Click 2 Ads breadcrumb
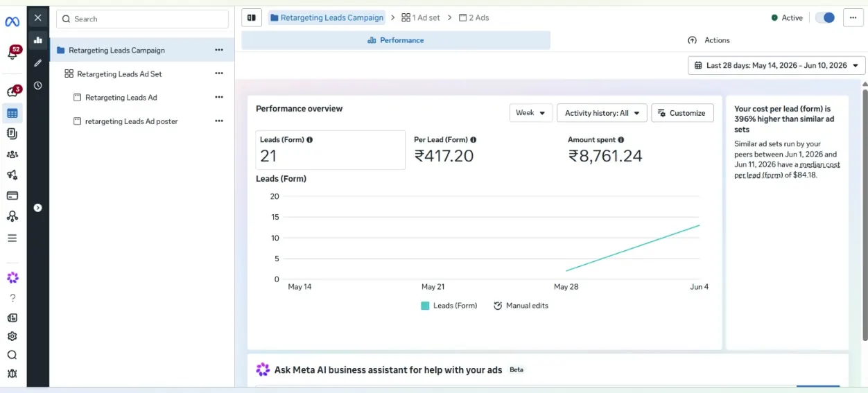Image resolution: width=868 pixels, height=393 pixels. pyautogui.click(x=474, y=18)
